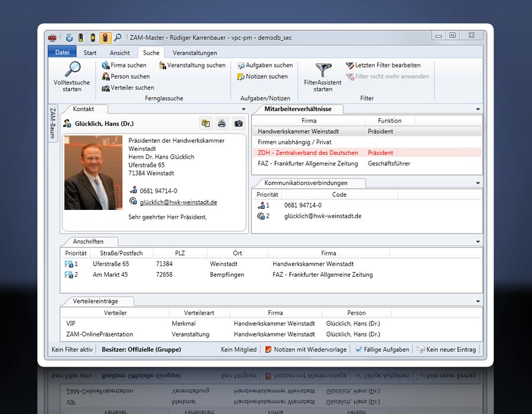The width and height of the screenshot is (532, 414).
Task: Select the red ZDH - Zentralverband row
Action: pyautogui.click(x=366, y=153)
